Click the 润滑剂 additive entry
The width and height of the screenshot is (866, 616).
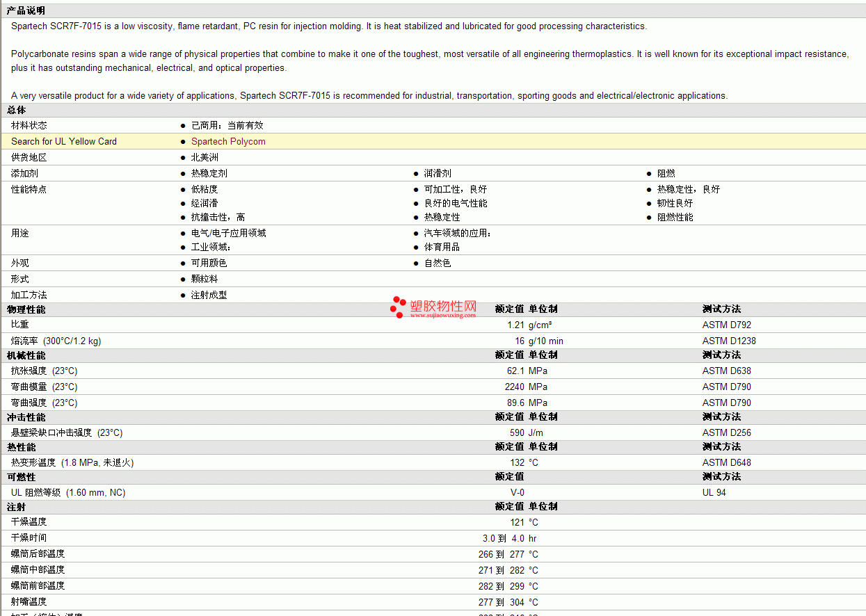coord(438,173)
